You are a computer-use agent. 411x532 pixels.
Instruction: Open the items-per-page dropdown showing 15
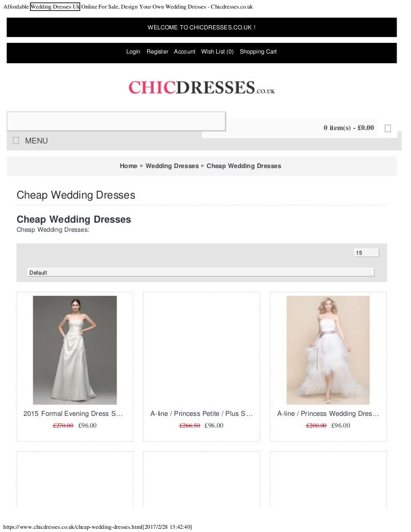(x=366, y=253)
